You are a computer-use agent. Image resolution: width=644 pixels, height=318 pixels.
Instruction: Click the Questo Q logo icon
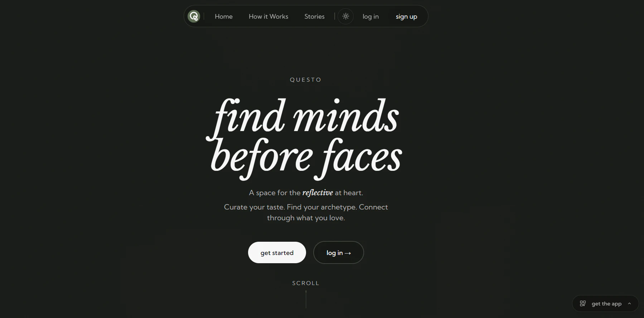194,16
